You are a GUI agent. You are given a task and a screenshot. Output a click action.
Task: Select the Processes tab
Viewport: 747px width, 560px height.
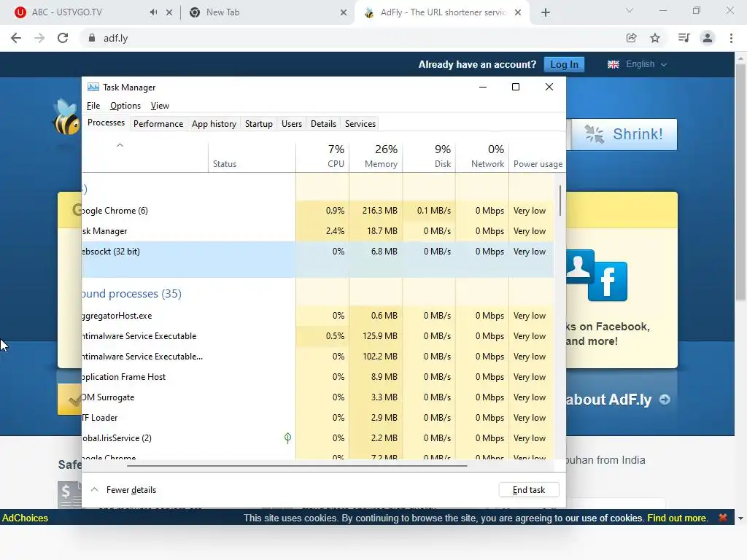[106, 122]
